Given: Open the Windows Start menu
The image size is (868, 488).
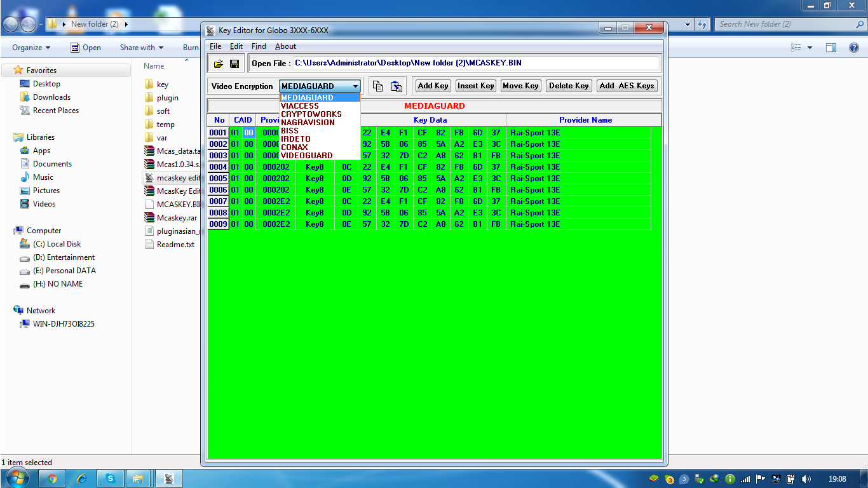Looking at the screenshot, I should tap(17, 478).
